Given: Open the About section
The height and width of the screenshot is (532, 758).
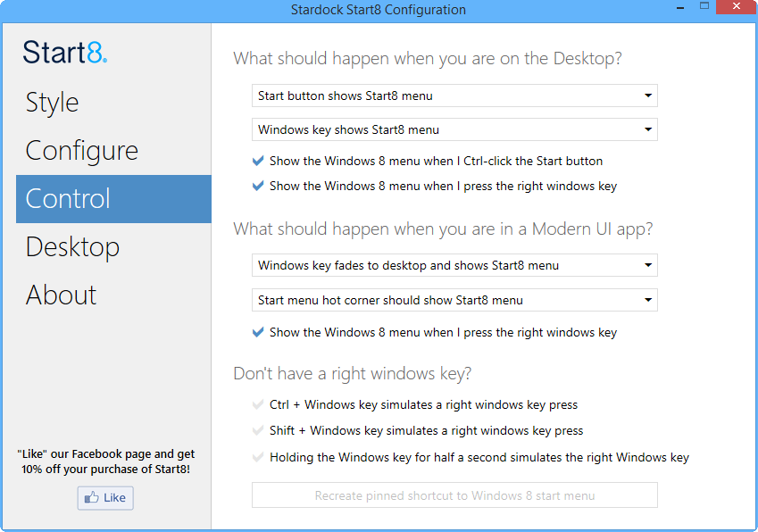Looking at the screenshot, I should click(x=61, y=295).
